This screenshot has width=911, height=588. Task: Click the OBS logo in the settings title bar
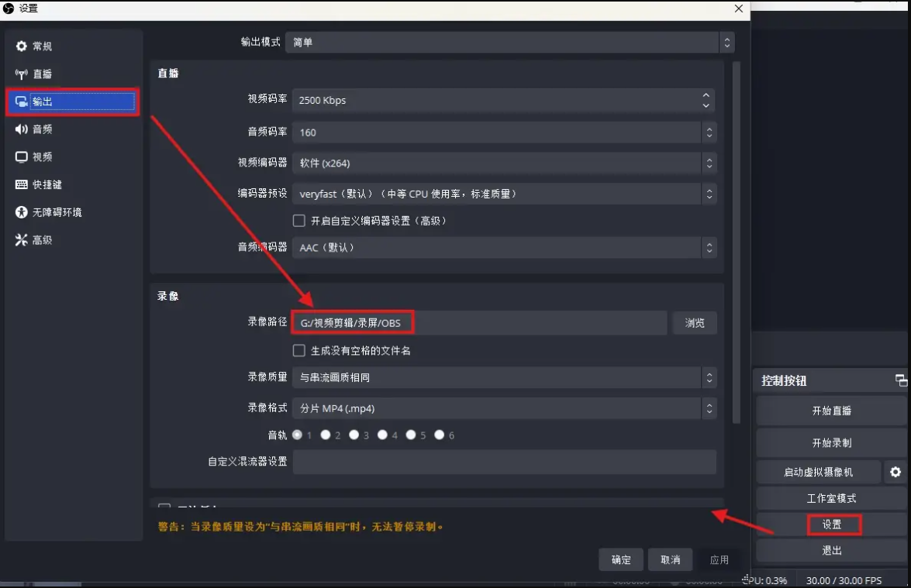click(x=8, y=8)
